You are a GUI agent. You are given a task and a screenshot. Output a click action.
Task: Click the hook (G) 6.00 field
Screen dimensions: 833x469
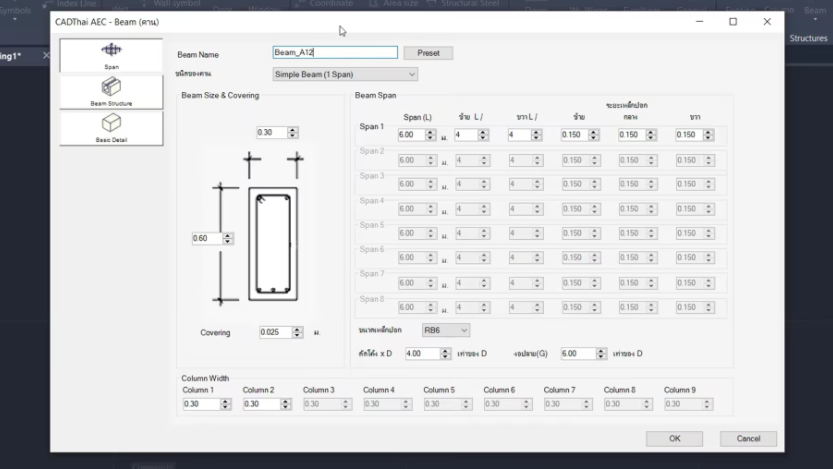click(578, 353)
